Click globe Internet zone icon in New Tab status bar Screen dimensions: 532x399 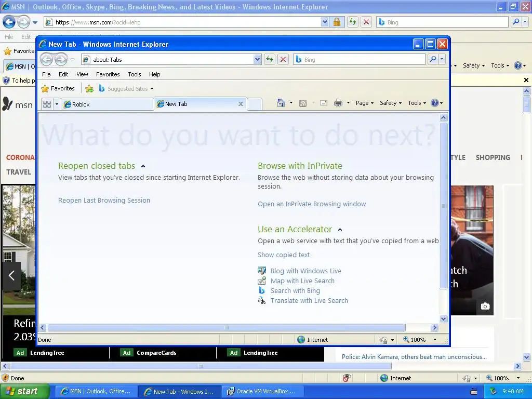point(301,340)
